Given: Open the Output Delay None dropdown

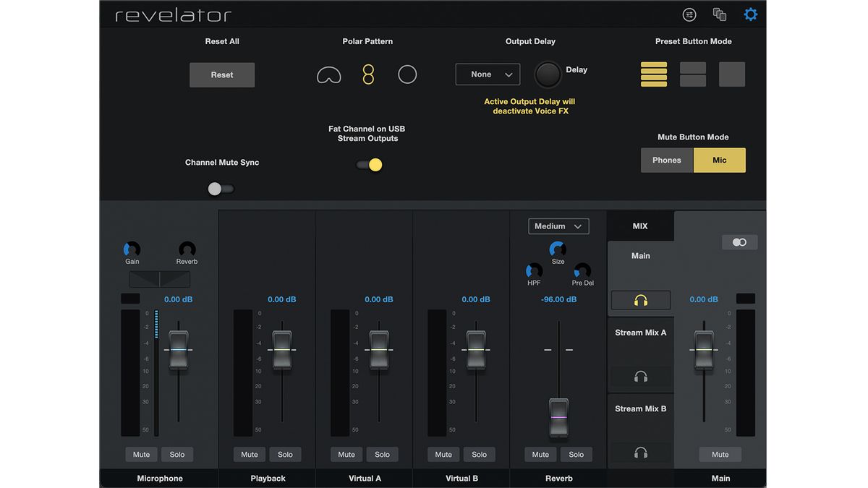Looking at the screenshot, I should [488, 74].
